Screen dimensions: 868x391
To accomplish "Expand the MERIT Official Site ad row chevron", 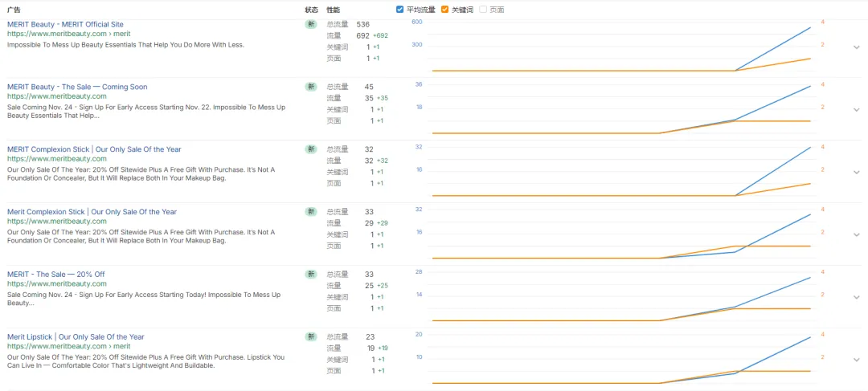I will point(856,47).
